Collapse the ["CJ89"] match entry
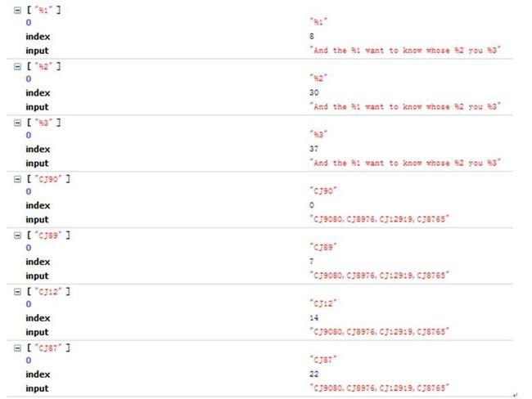 click(x=17, y=235)
